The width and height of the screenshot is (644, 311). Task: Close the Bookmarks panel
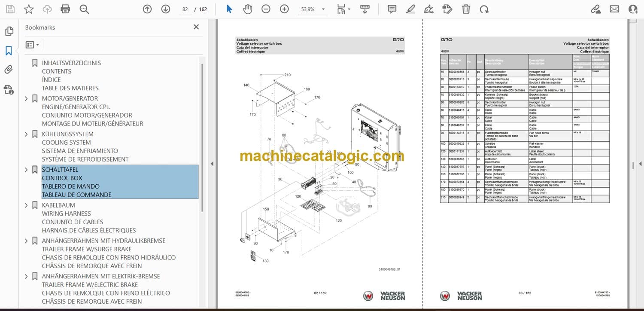[x=196, y=27]
